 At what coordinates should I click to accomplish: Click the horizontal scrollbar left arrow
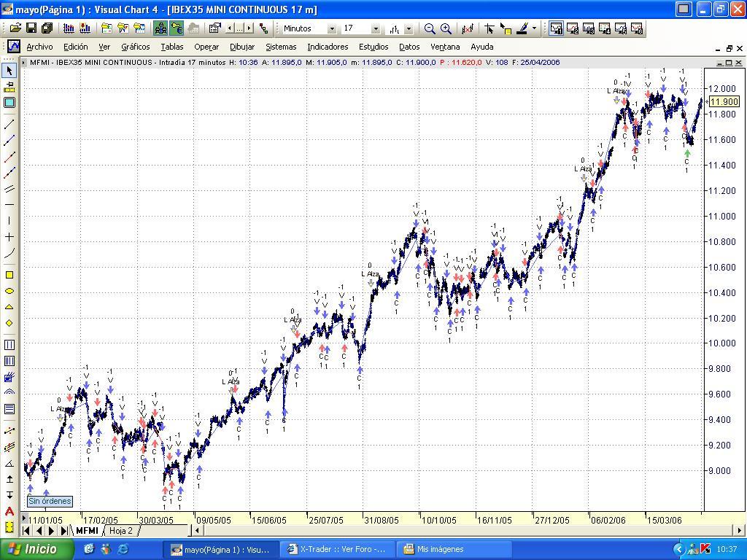(x=197, y=530)
